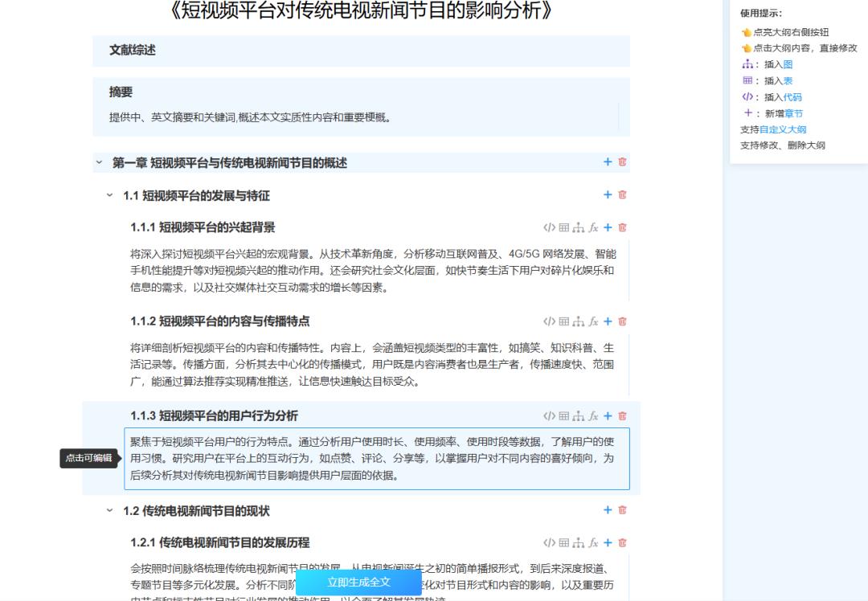Edit title 第一章 短视频平台与传统电视新闻节目的概述
Image resolution: width=868 pixels, height=601 pixels.
point(230,162)
